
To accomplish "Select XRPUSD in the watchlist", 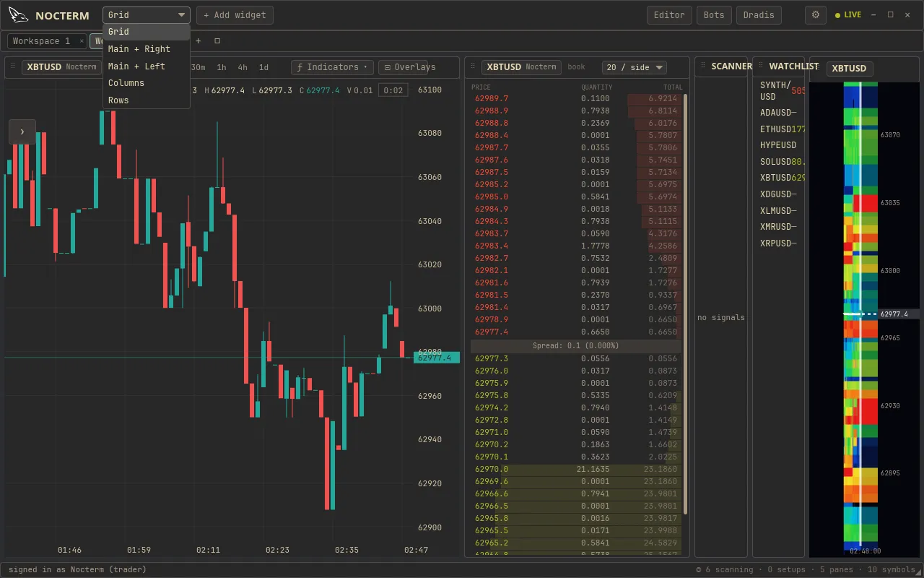I will coord(779,243).
